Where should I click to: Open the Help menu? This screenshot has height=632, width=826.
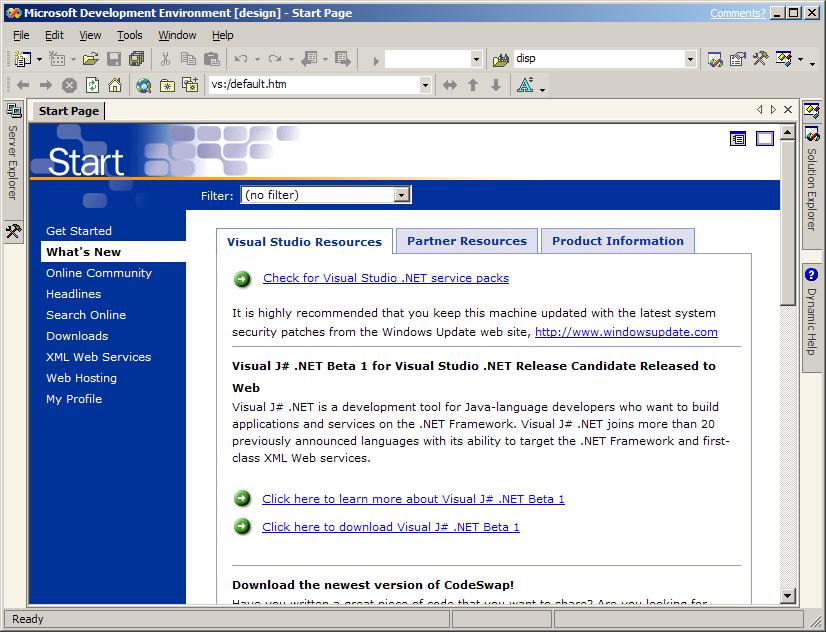(222, 35)
